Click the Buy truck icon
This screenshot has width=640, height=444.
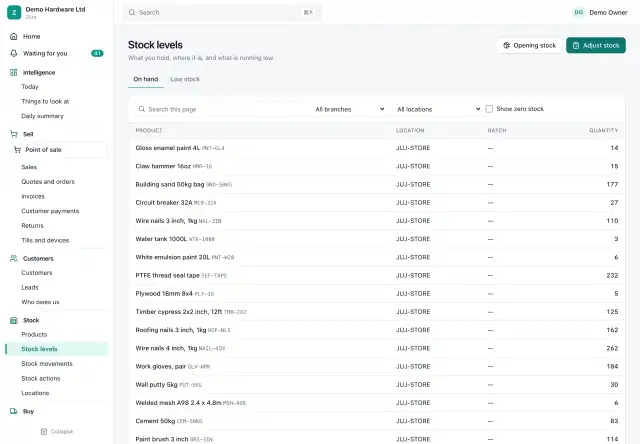13,411
